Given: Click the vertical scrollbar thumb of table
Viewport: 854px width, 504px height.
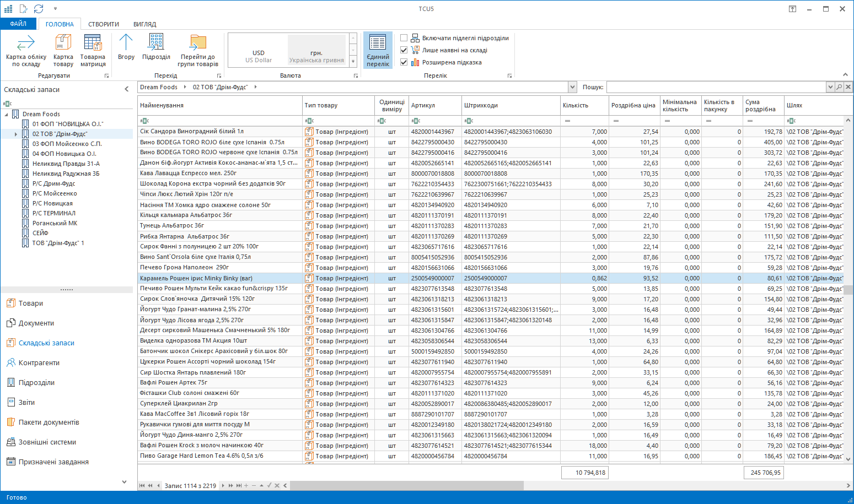Looking at the screenshot, I should click(849, 290).
